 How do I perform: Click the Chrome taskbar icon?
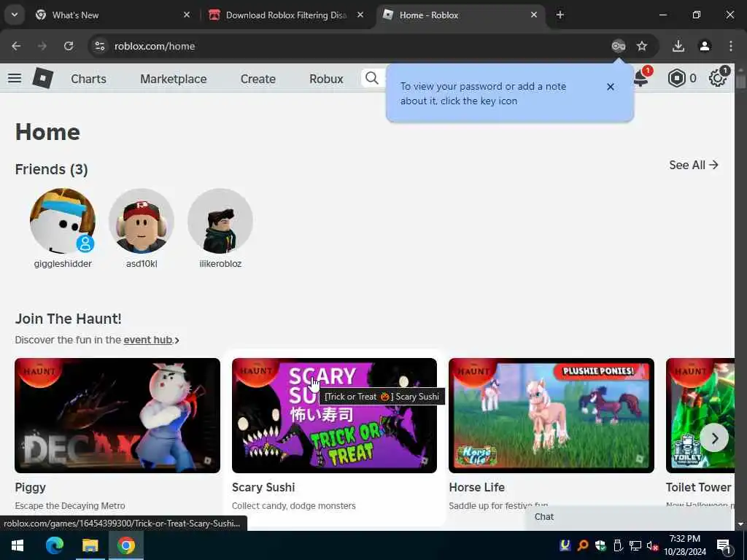(x=126, y=545)
